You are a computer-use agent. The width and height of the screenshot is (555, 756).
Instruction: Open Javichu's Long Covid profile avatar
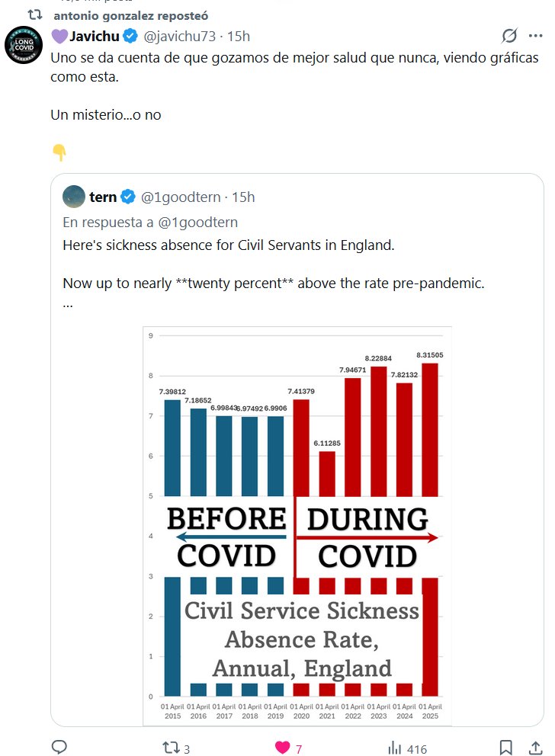click(x=24, y=43)
